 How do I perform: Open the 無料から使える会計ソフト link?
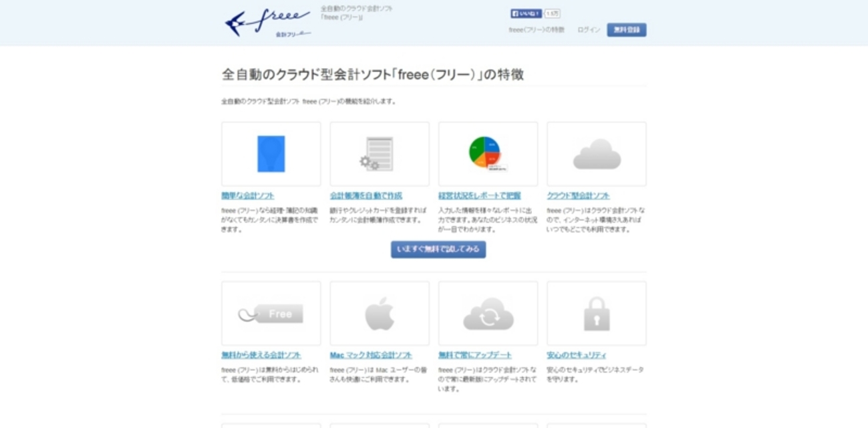pos(261,355)
